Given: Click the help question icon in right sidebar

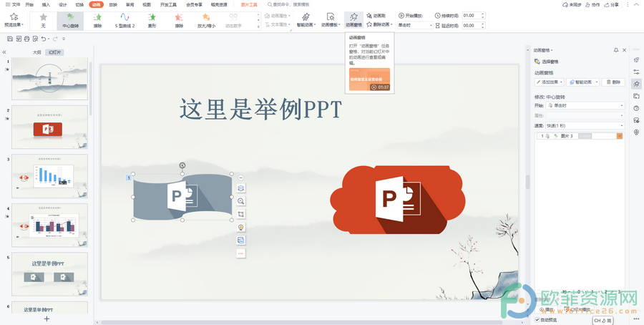Looking at the screenshot, I should 636,108.
